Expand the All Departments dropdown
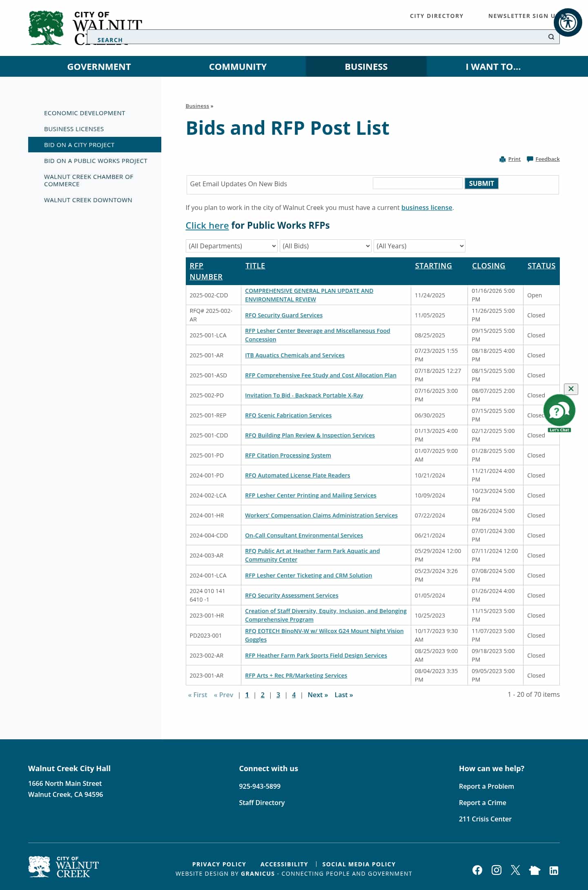The width and height of the screenshot is (588, 890). click(x=232, y=246)
